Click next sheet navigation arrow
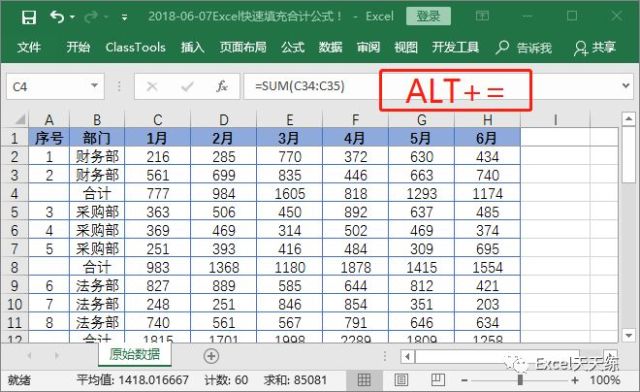 [57, 356]
